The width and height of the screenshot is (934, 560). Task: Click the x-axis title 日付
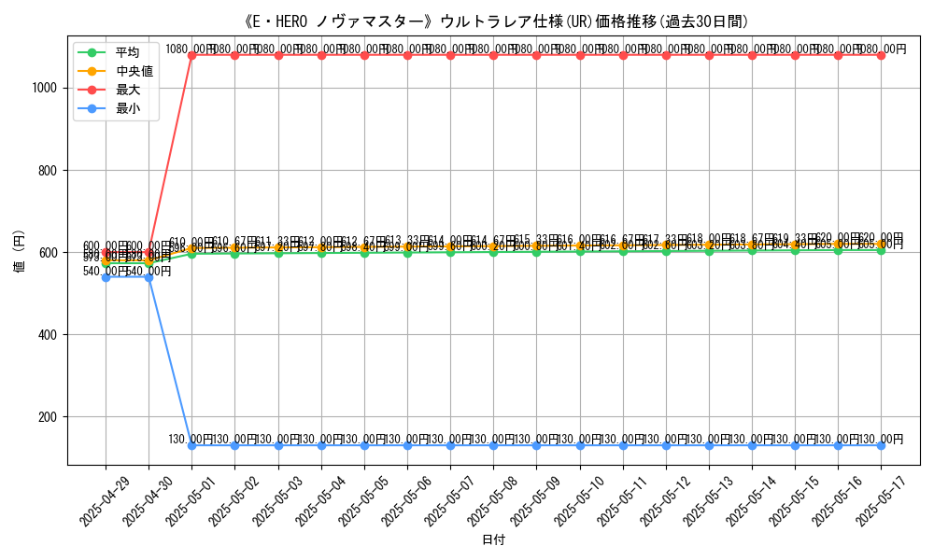tap(493, 539)
